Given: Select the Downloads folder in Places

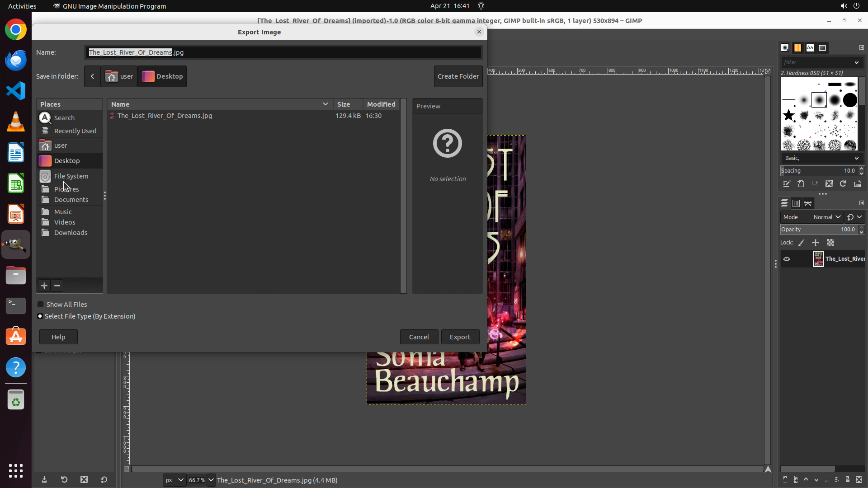Looking at the screenshot, I should coord(71,233).
